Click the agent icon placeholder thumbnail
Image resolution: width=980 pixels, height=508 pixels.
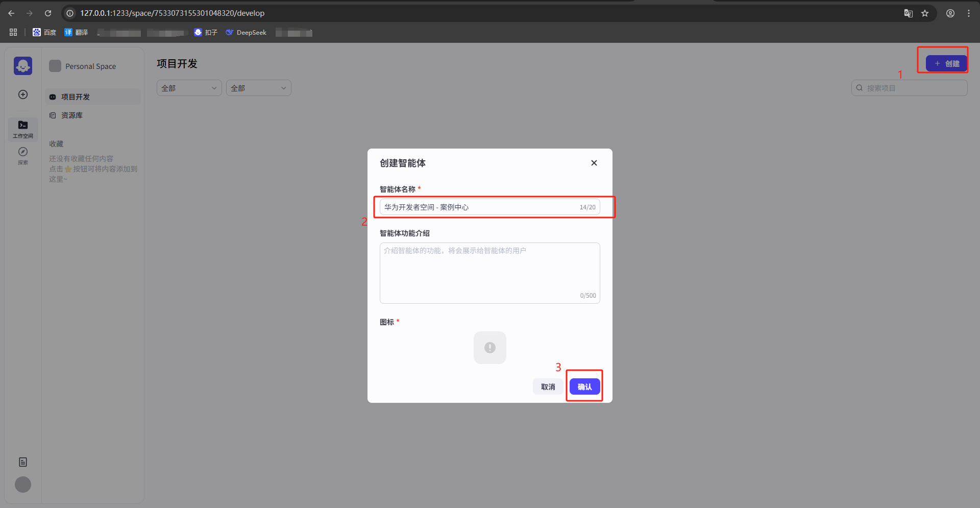pos(490,348)
